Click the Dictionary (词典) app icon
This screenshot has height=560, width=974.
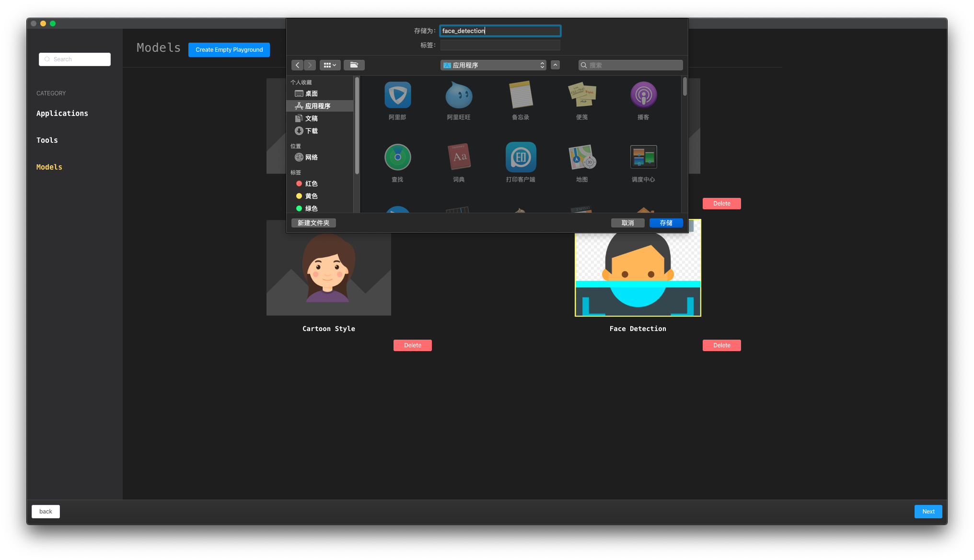click(x=459, y=158)
